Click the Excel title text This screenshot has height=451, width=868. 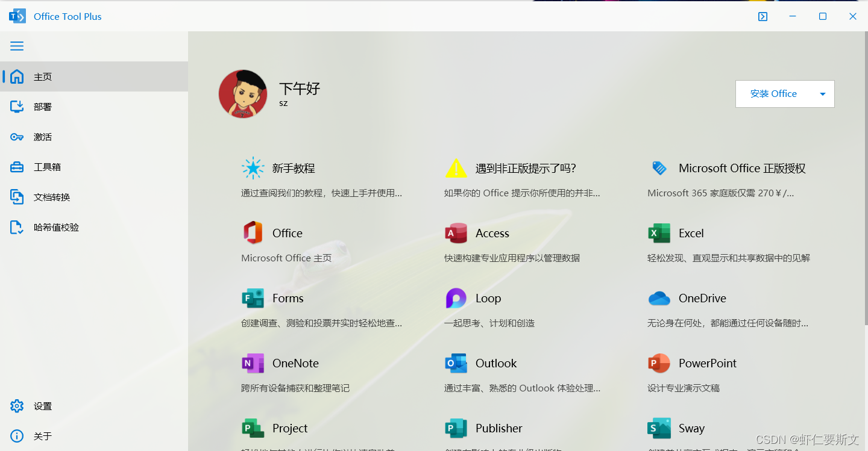point(691,233)
